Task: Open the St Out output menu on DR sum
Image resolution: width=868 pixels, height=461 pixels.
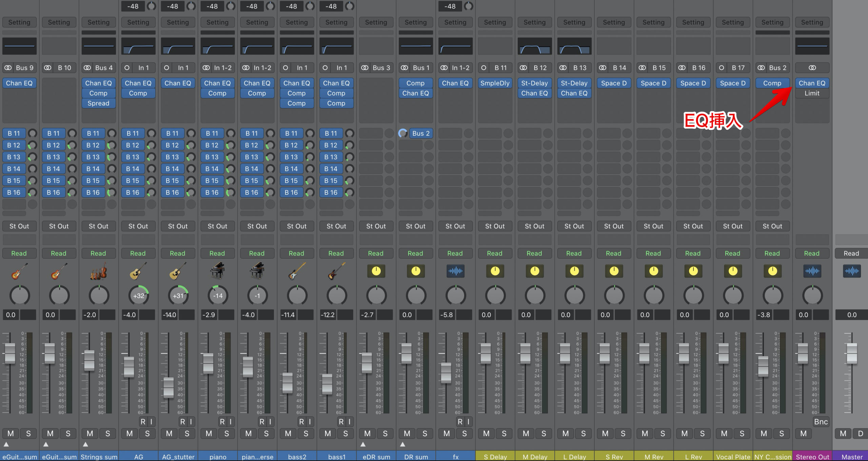Action: click(x=415, y=226)
